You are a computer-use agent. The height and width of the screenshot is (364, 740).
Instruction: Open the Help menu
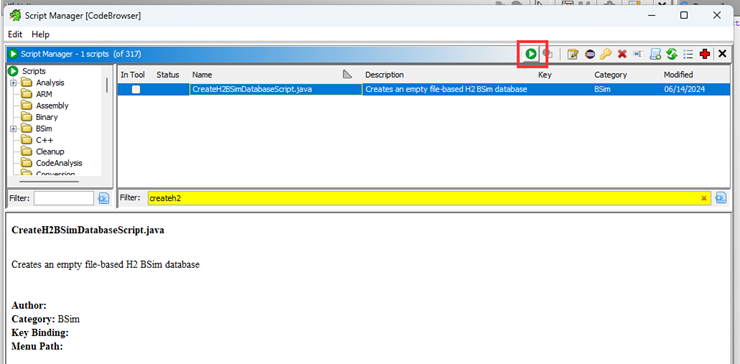[x=41, y=34]
